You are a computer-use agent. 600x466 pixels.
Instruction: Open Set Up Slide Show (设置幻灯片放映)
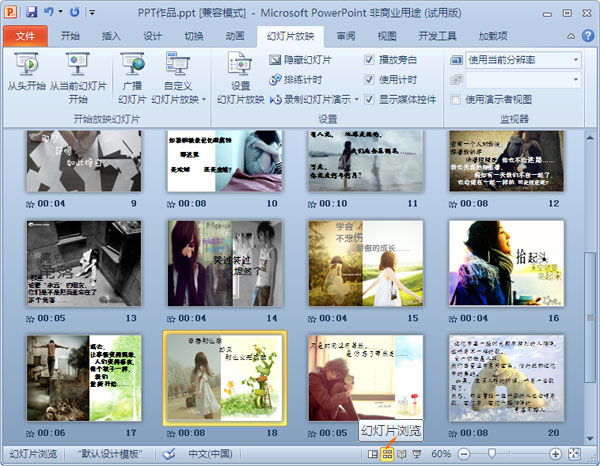[x=240, y=78]
